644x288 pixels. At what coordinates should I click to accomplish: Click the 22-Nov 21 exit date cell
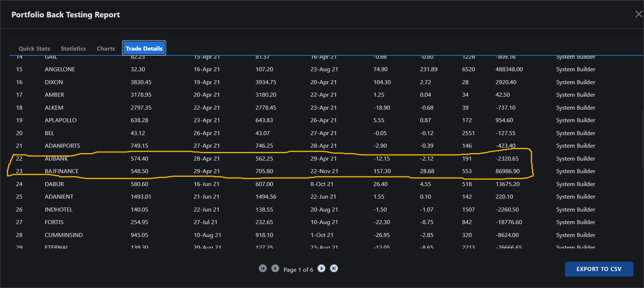point(324,171)
